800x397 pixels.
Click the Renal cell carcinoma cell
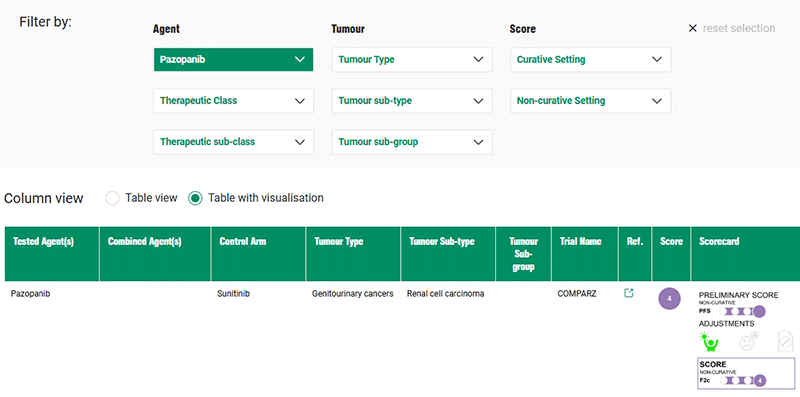tap(445, 294)
